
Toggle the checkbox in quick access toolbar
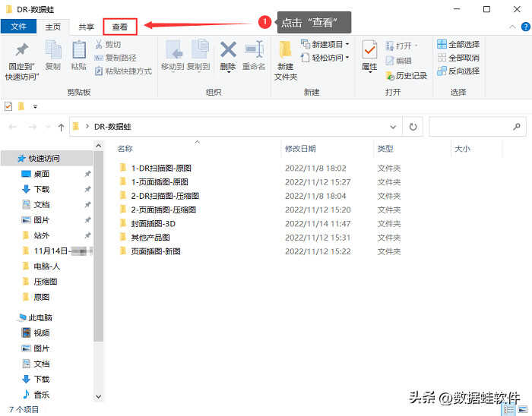[8, 106]
